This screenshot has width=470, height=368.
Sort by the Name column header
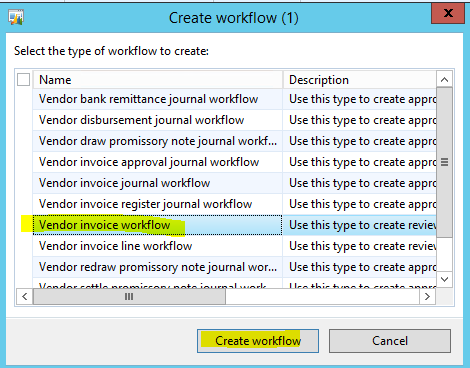pos(158,80)
